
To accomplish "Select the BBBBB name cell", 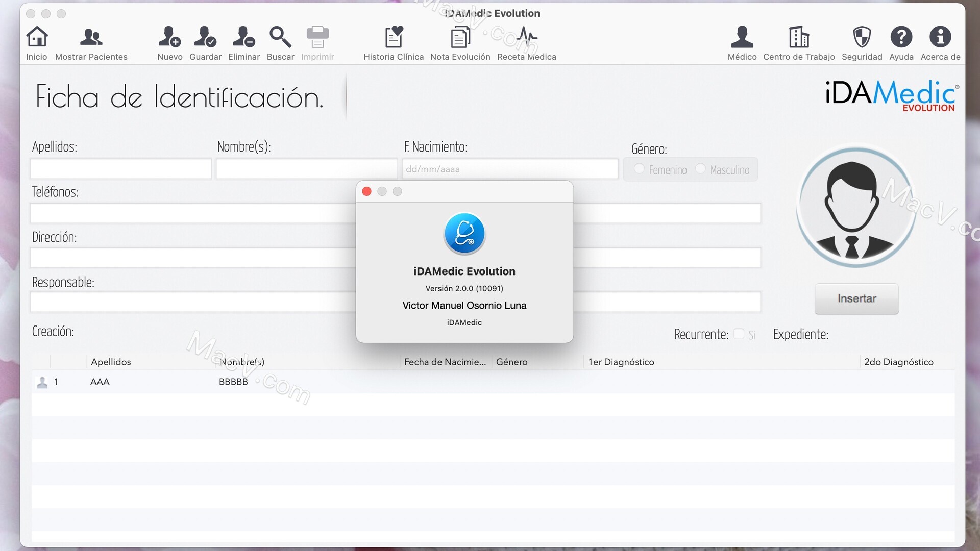I will click(233, 382).
